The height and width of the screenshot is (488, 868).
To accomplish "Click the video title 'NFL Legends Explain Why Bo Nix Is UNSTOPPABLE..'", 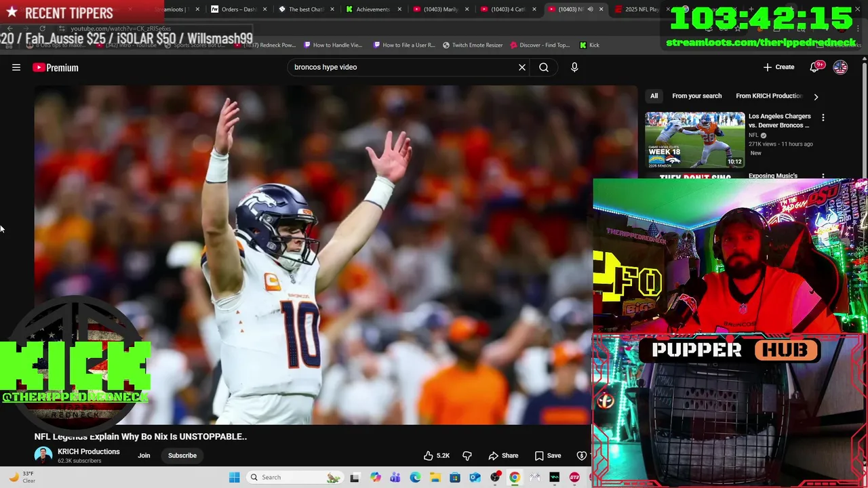I will pos(140,436).
